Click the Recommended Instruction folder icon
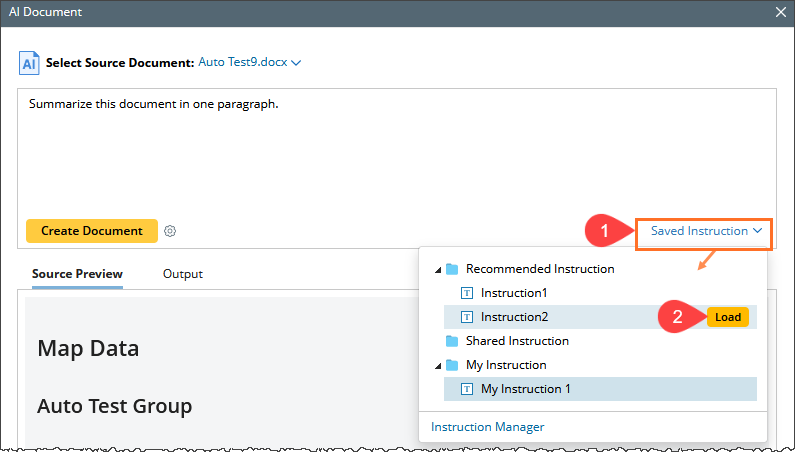 click(452, 269)
